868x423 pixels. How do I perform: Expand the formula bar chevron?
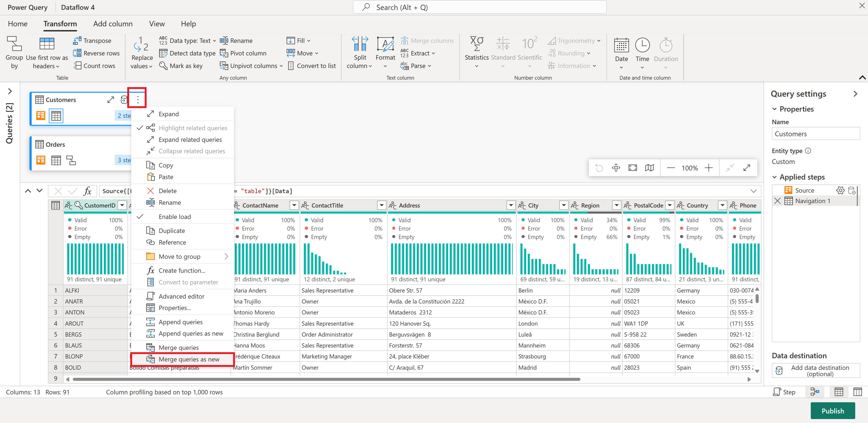click(x=754, y=191)
